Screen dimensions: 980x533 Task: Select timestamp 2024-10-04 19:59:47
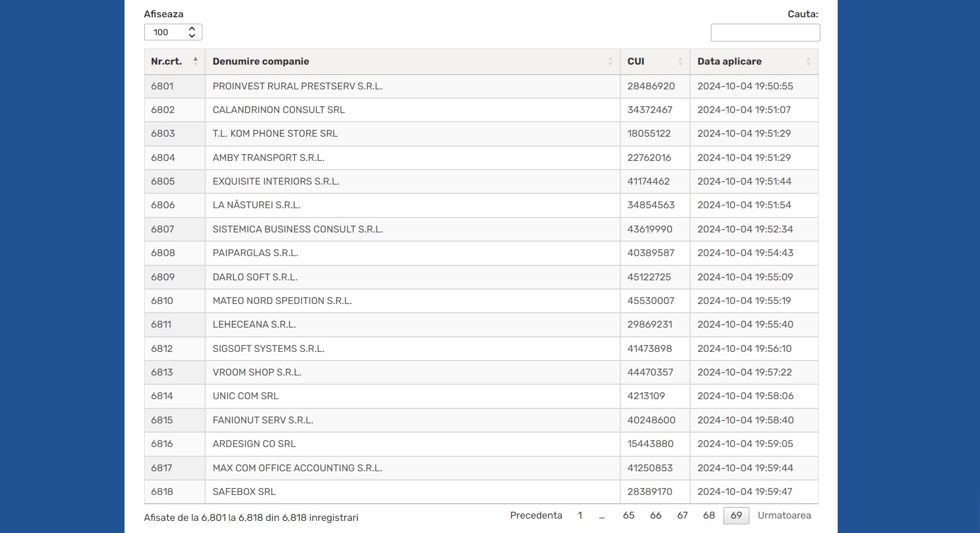(745, 492)
